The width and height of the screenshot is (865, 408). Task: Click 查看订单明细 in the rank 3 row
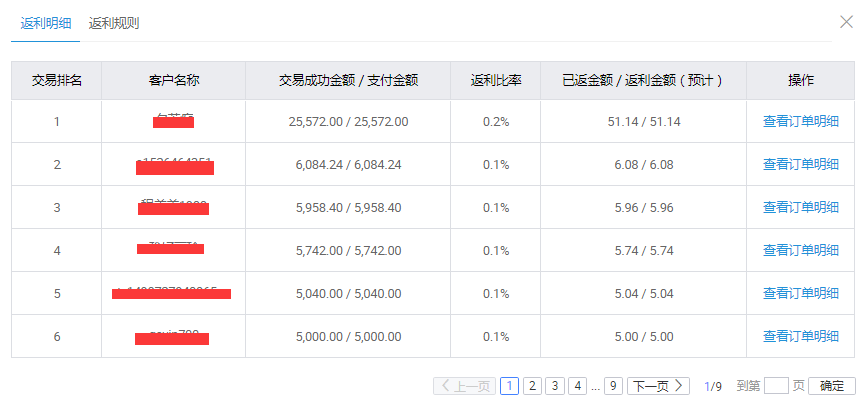pyautogui.click(x=800, y=207)
